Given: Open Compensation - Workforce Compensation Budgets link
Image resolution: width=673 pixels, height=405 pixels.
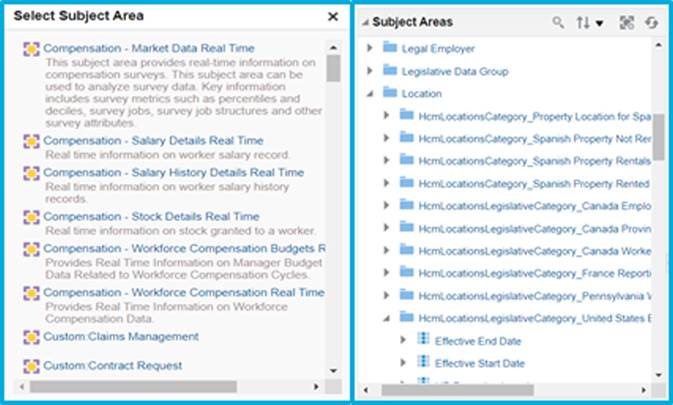Looking at the screenshot, I should click(184, 248).
